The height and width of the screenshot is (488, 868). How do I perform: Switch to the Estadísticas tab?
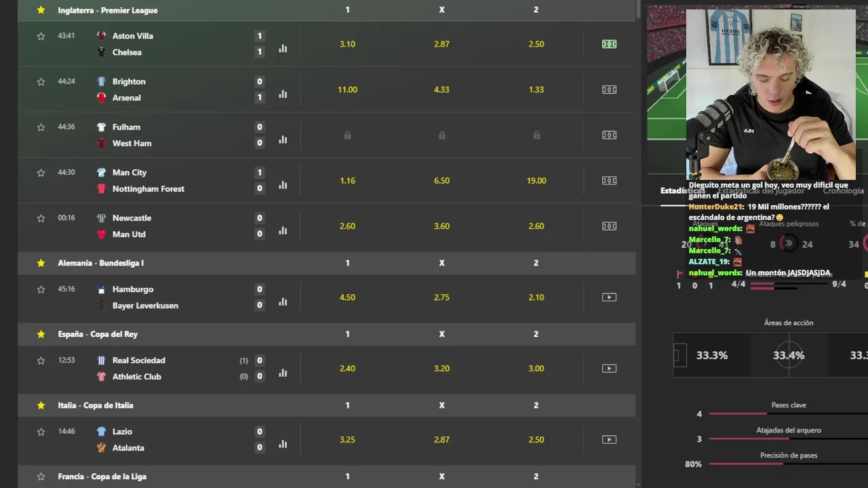tap(673, 191)
